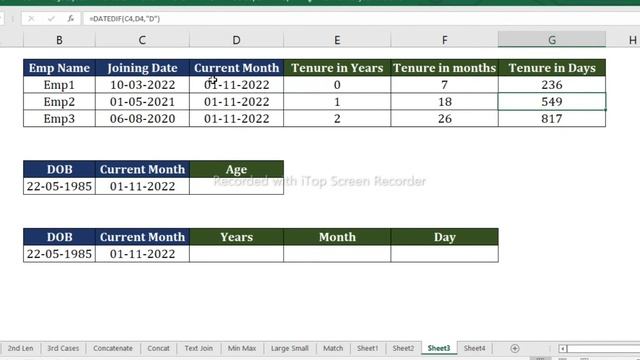The image size is (640, 360).
Task: Select the empty cell under Age header
Action: (x=236, y=186)
